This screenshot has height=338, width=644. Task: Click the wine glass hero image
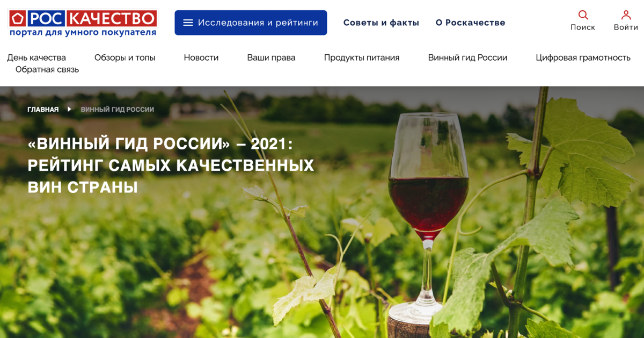click(427, 215)
